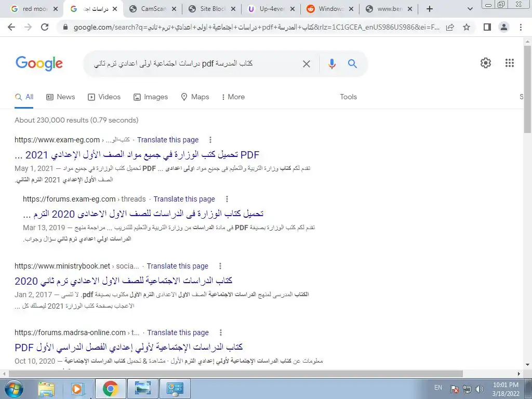
Task: Open the search Tools options
Action: pos(349,97)
